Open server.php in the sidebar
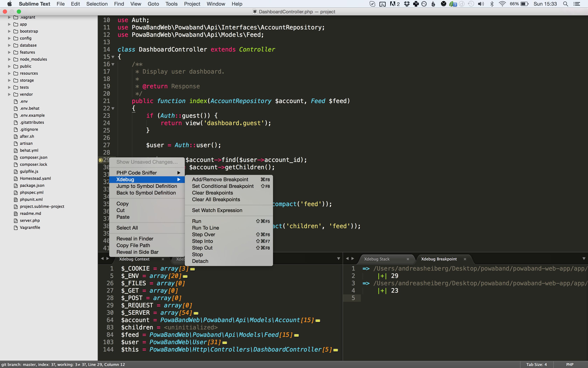 pyautogui.click(x=30, y=220)
